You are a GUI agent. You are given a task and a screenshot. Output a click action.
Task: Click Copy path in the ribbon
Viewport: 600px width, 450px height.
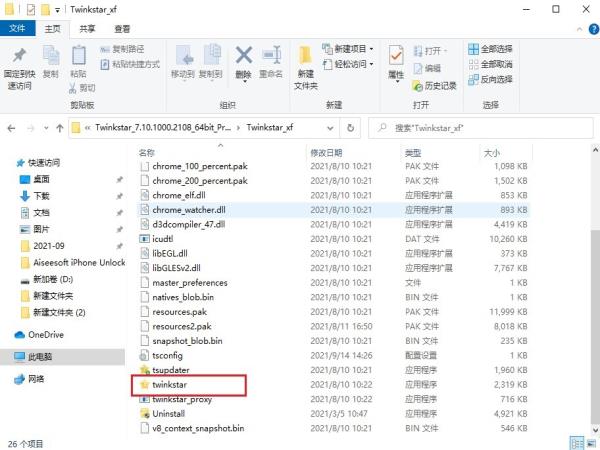[x=122, y=49]
